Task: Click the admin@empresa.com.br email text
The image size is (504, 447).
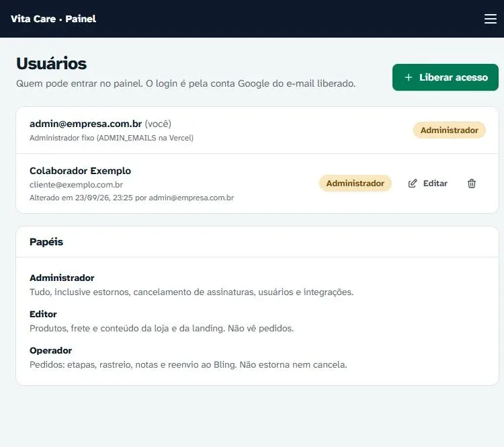Action: [x=85, y=124]
